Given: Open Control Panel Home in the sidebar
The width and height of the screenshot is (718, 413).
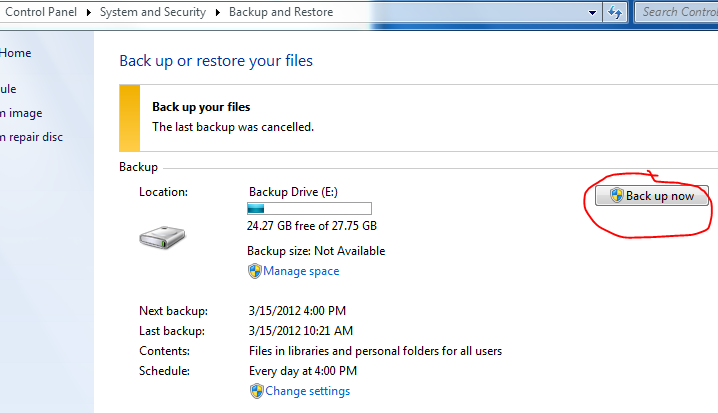Looking at the screenshot, I should pos(16,53).
